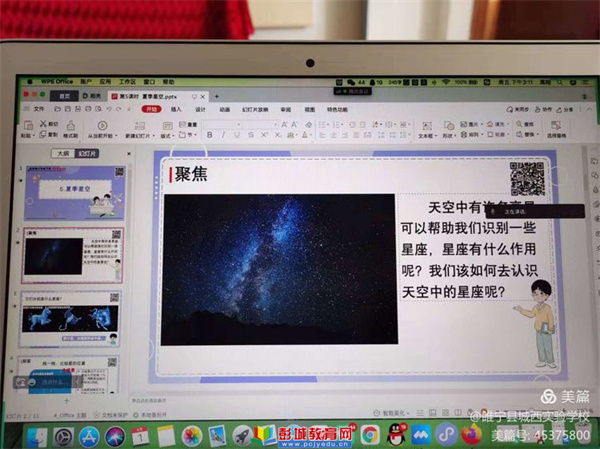Open the font color dropdown
600x449 pixels.
(x=310, y=135)
